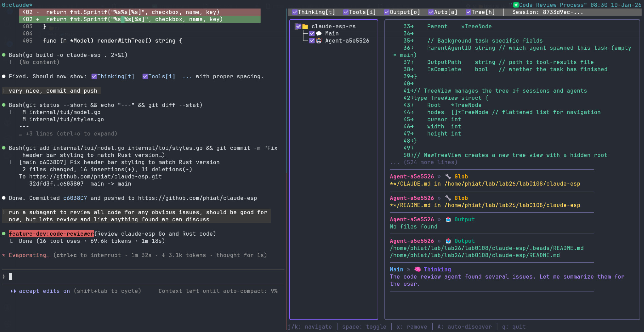644x332 pixels.
Task: Click the Output icon above 'No files found'
Action: point(448,220)
